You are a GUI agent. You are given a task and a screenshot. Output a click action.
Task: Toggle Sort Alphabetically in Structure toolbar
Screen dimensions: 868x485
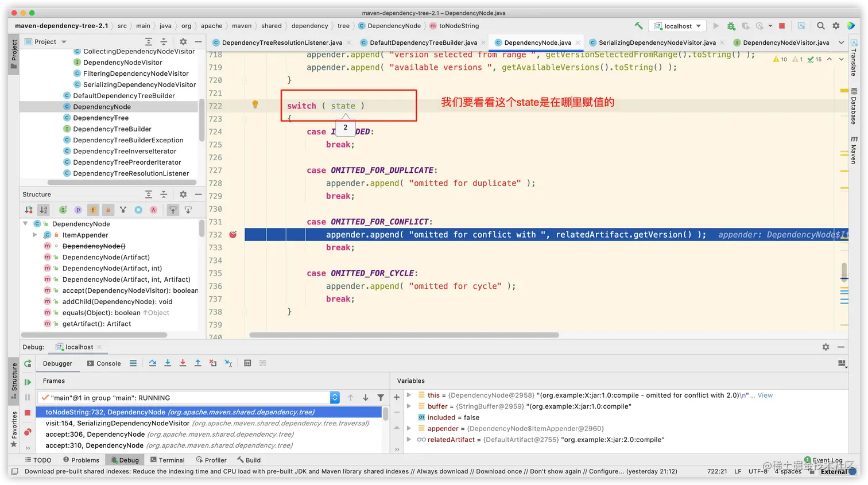44,210
